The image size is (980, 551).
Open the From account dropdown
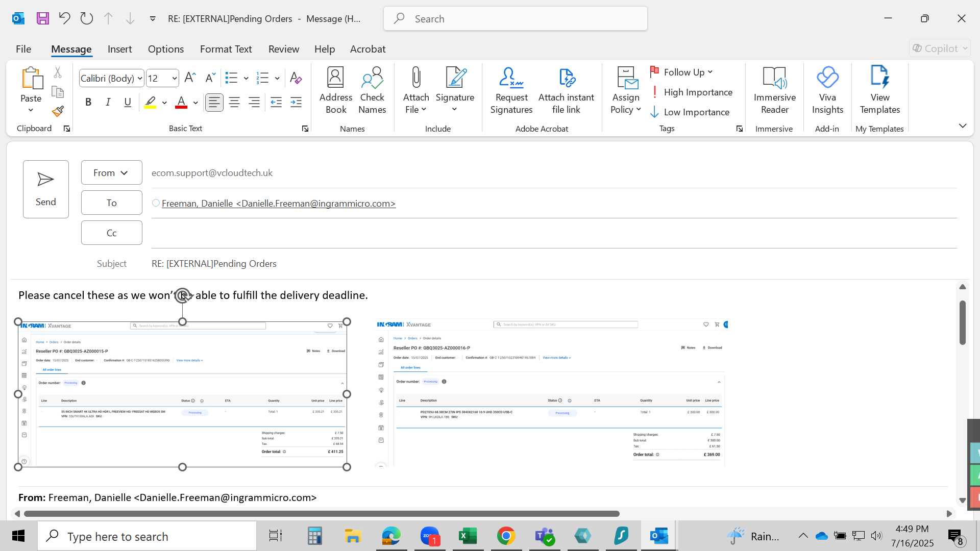[x=111, y=173]
